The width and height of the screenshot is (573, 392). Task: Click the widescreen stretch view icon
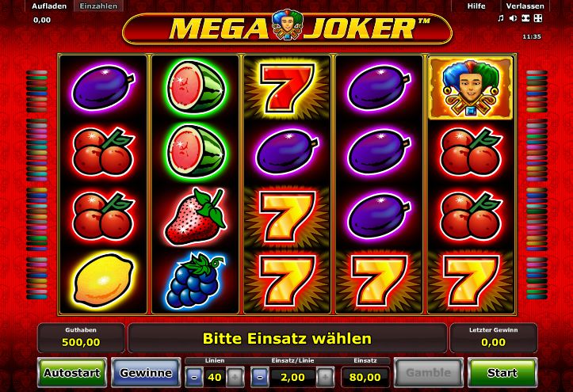coord(525,18)
